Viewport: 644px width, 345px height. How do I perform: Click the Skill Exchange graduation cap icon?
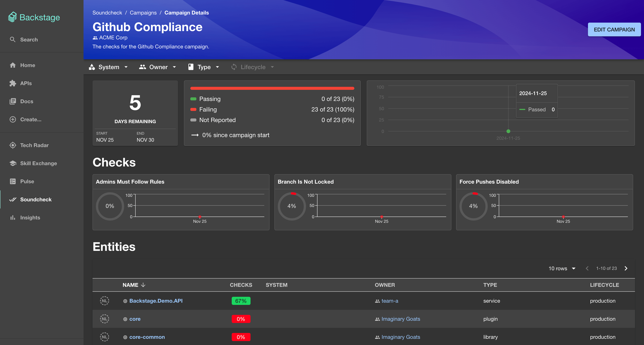tap(13, 163)
